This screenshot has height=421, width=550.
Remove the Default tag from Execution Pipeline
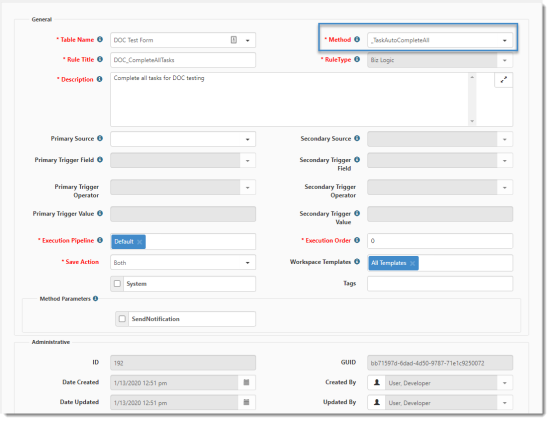point(140,242)
